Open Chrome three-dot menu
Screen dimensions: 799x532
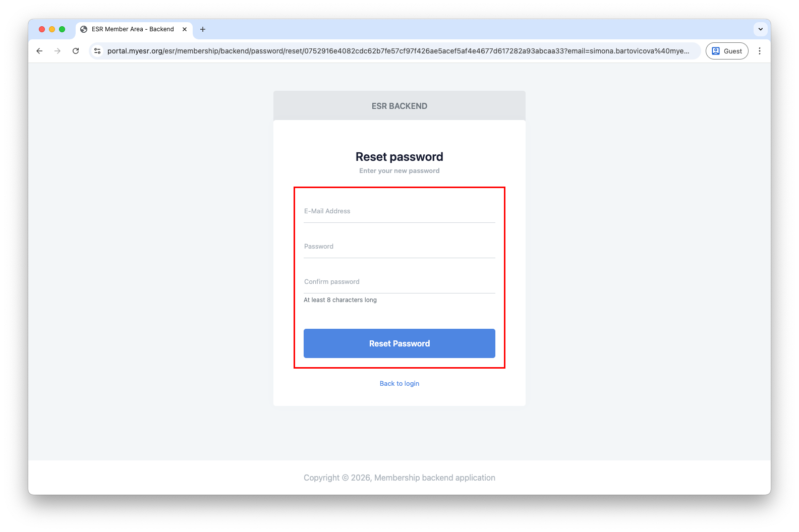[760, 51]
